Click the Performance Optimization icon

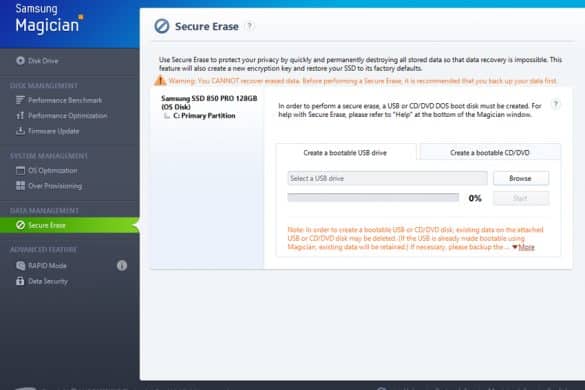click(x=20, y=115)
